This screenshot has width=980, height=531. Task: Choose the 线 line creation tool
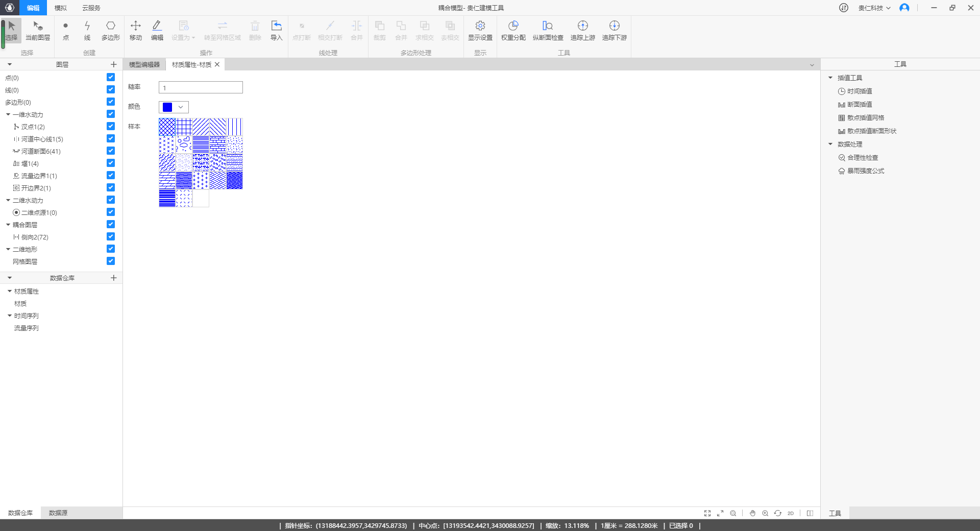tap(87, 31)
